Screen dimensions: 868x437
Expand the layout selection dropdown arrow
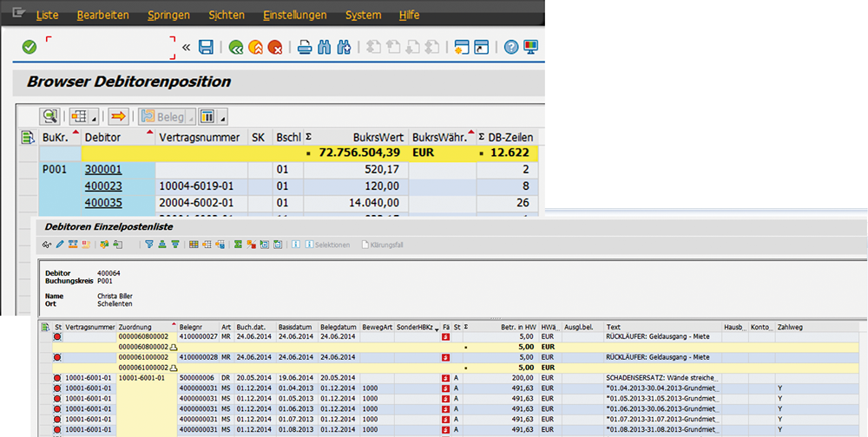point(95,117)
